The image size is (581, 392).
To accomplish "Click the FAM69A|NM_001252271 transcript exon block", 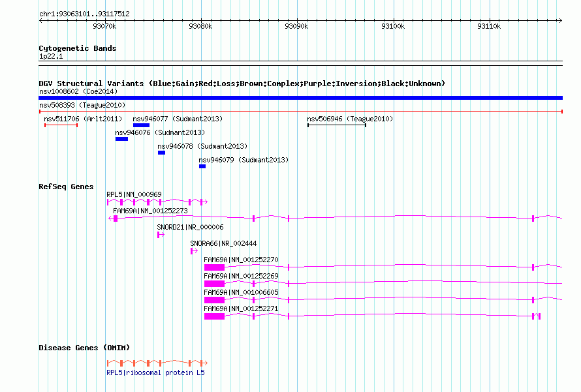I will pyautogui.click(x=214, y=316).
